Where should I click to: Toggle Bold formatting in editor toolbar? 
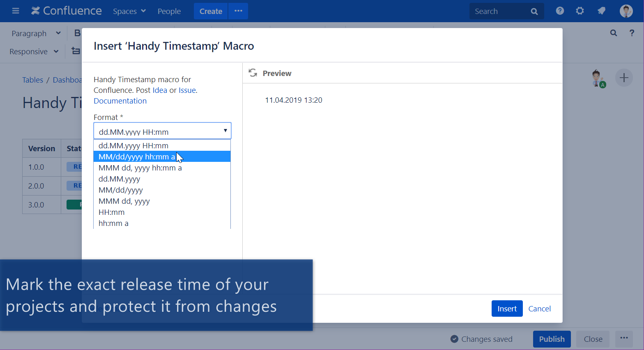[77, 33]
